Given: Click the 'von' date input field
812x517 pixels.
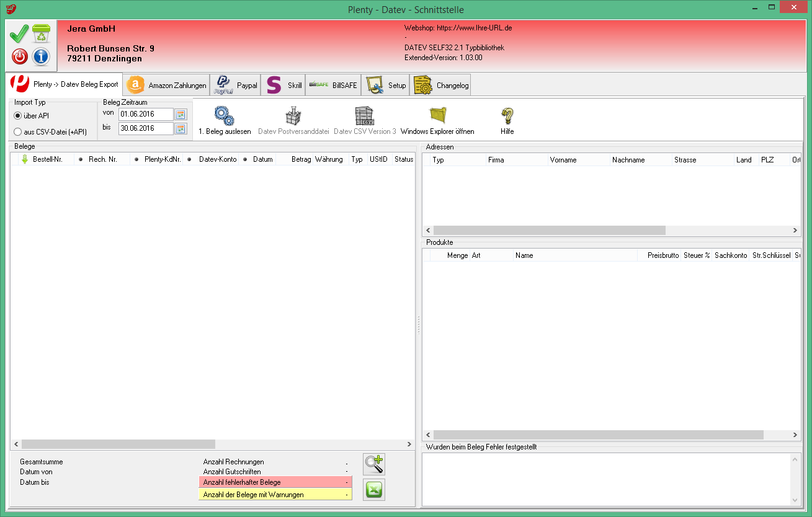Looking at the screenshot, I should pos(145,115).
